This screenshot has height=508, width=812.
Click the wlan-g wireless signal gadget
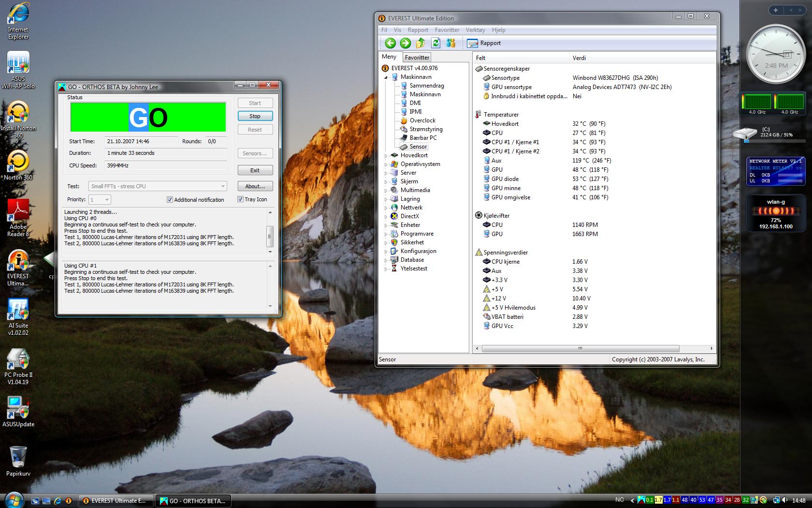coord(776,213)
